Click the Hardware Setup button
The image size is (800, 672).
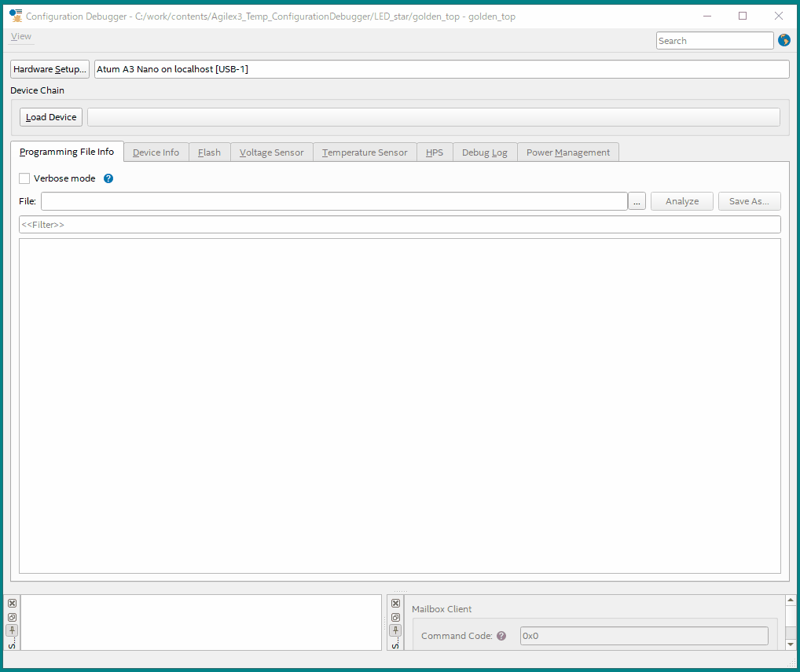50,69
